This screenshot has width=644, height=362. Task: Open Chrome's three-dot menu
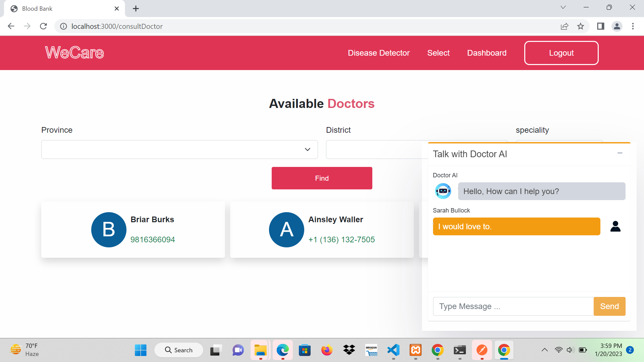pos(633,26)
